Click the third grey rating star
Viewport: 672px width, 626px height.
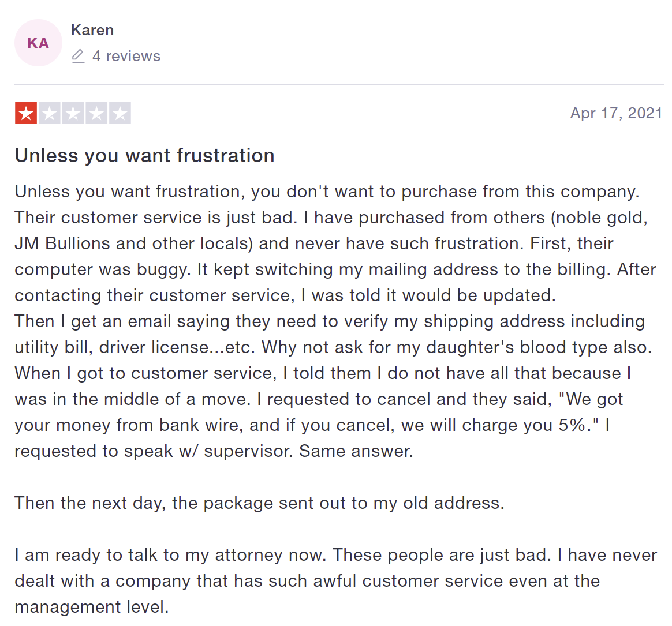[73, 114]
